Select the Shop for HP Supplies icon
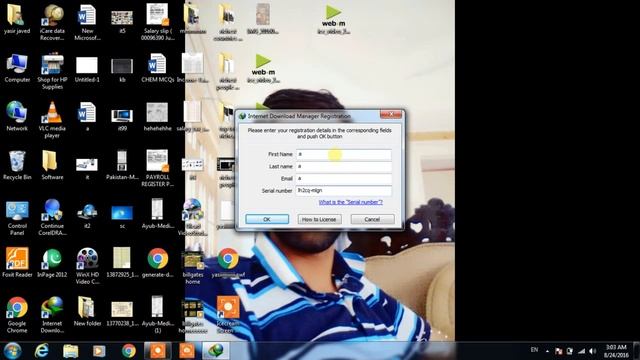The width and height of the screenshot is (640, 360). 52,71
